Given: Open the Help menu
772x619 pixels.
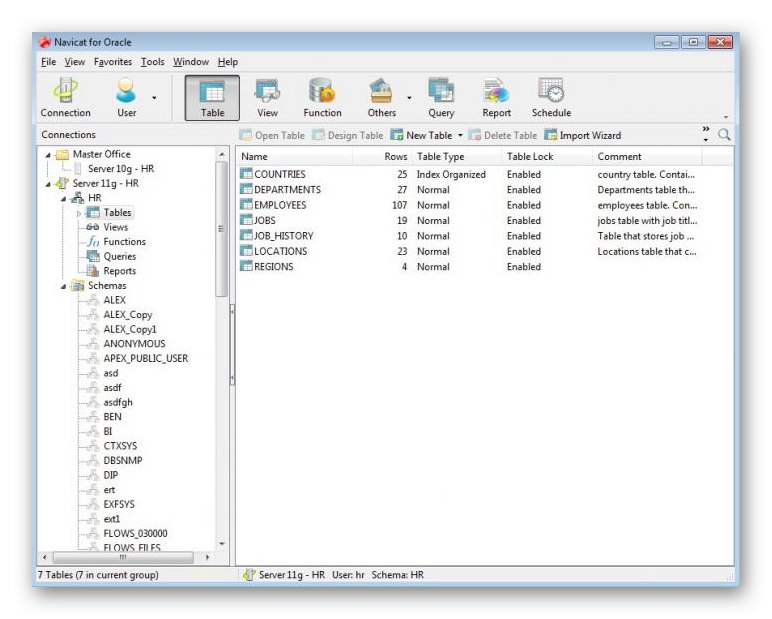Looking at the screenshot, I should pyautogui.click(x=228, y=62).
